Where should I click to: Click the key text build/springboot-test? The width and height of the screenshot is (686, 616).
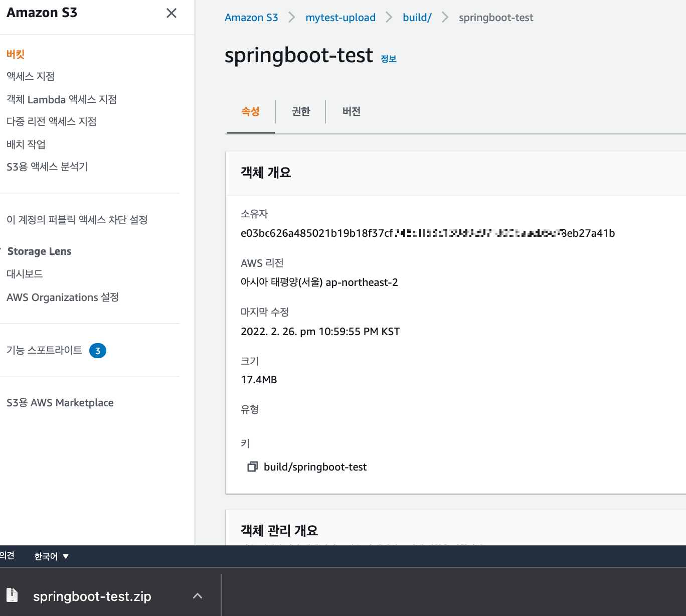[315, 467]
